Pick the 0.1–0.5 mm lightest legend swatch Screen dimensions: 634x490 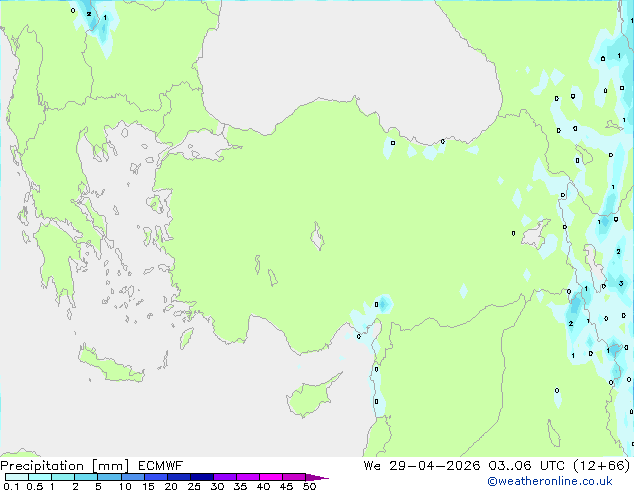17,477
